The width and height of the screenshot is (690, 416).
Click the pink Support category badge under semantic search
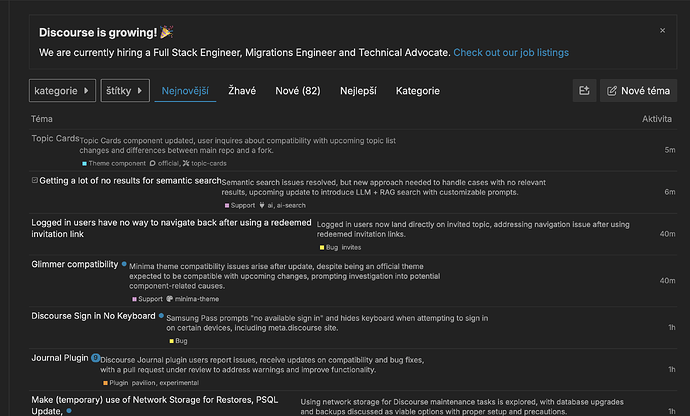[x=240, y=205]
